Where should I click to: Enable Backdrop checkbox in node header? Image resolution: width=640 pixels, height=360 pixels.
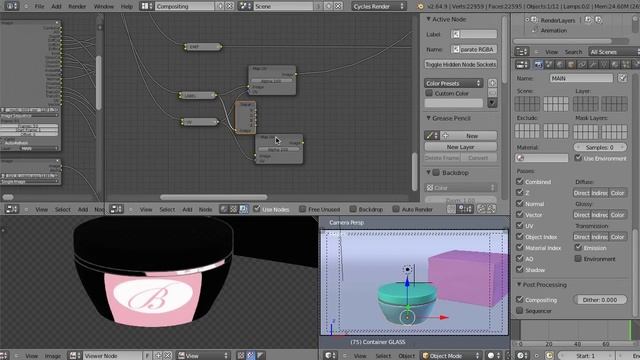[353, 209]
